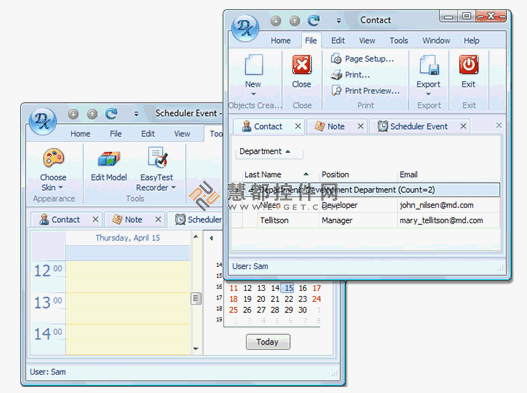Click scroll down arrow of scheduler day view

click(196, 349)
